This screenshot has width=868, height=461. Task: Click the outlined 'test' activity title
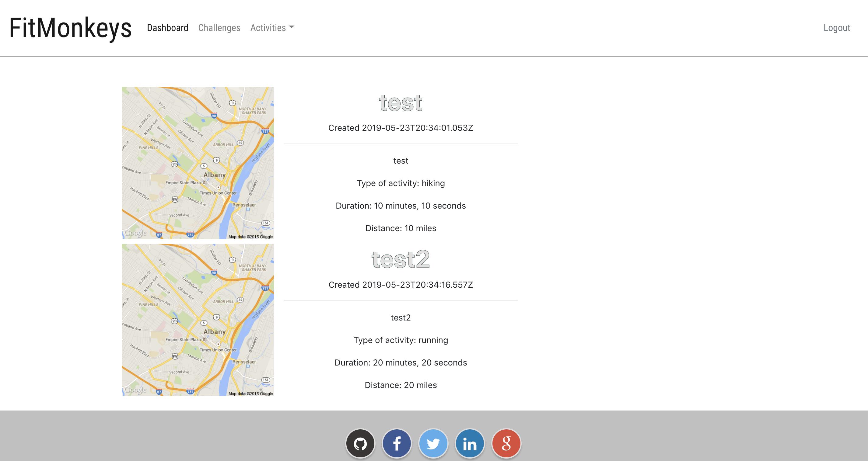[400, 103]
